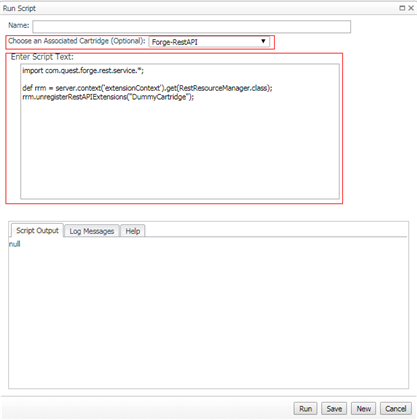The width and height of the screenshot is (417, 420).
Task: Click the null output text
Action: tap(14, 244)
